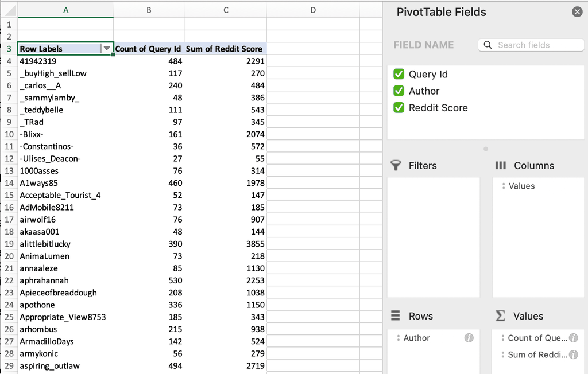Disable the Reddit Score field checkbox

click(399, 107)
